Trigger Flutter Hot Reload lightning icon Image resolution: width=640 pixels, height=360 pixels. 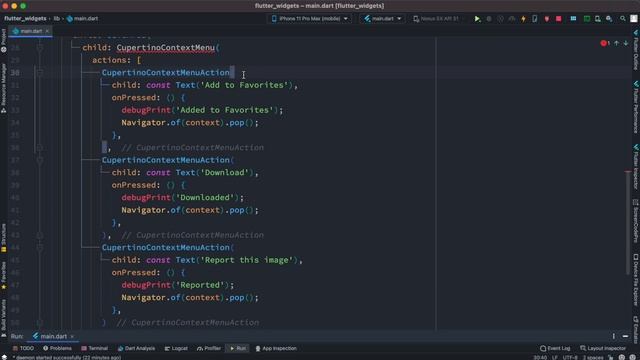point(523,19)
